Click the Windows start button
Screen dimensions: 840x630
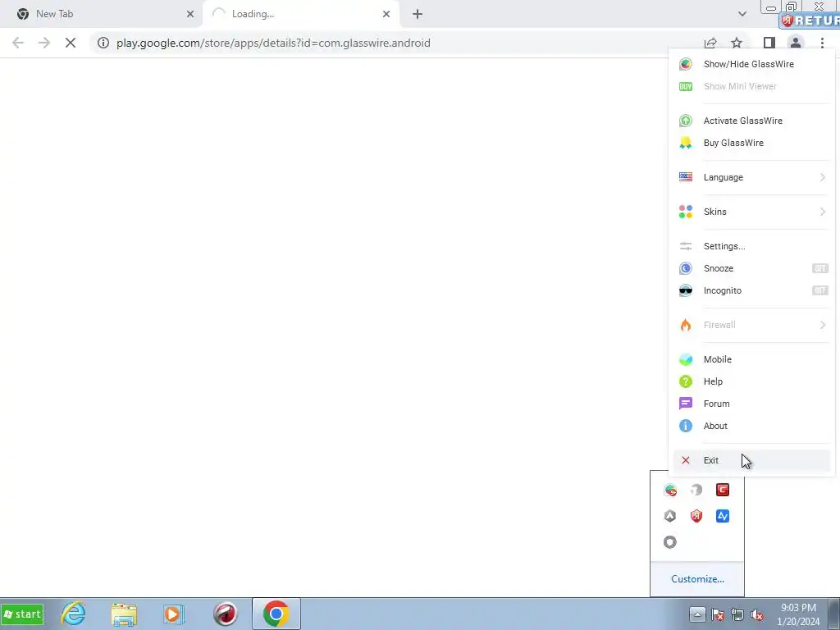22,614
